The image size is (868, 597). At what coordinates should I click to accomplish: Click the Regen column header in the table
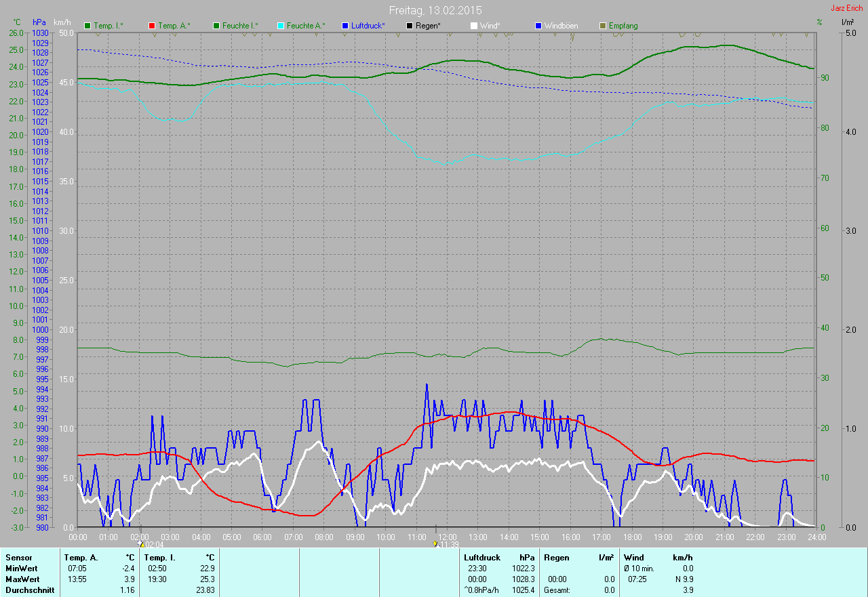[x=556, y=558]
